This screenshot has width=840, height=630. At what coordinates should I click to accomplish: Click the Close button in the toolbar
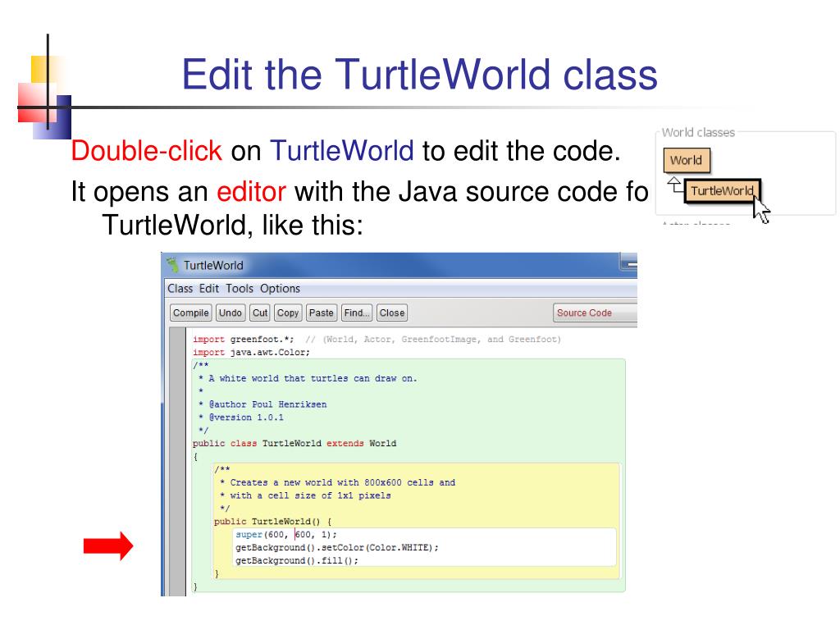[x=392, y=313]
